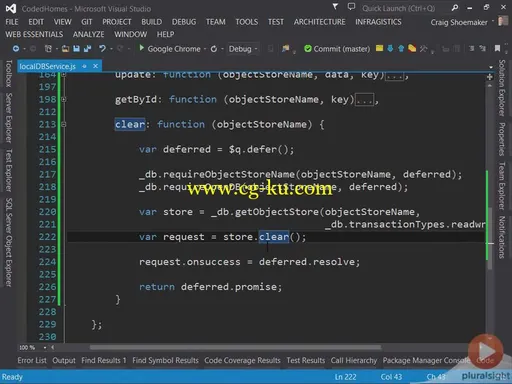Open the Find Results 1 tab
This screenshot has height=384, width=512.
104,360
